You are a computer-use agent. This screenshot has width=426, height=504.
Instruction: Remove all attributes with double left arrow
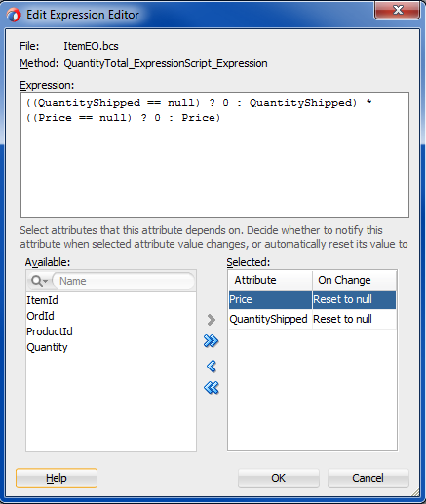(212, 388)
